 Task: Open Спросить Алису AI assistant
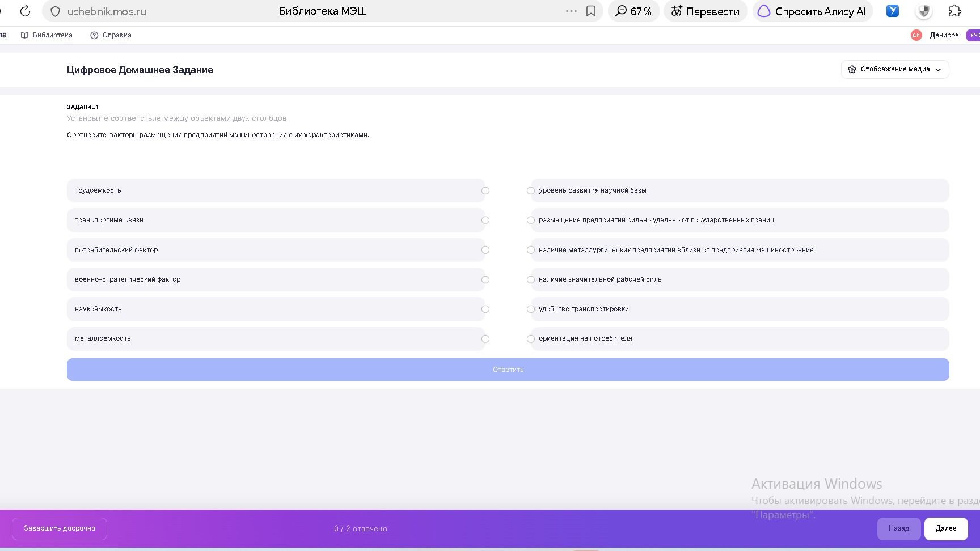[x=813, y=11]
